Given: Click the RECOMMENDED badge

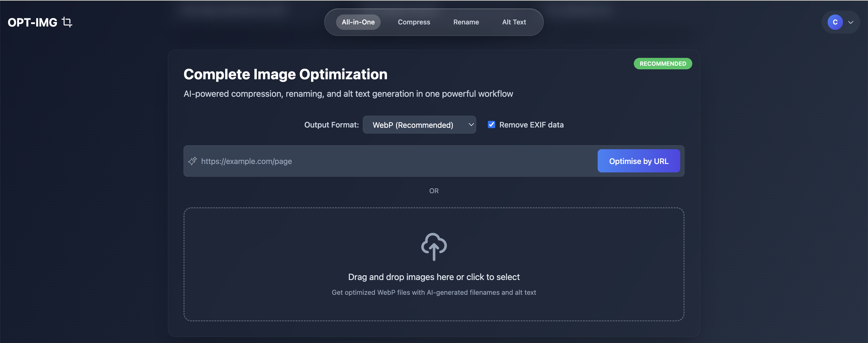Looking at the screenshot, I should pos(662,63).
